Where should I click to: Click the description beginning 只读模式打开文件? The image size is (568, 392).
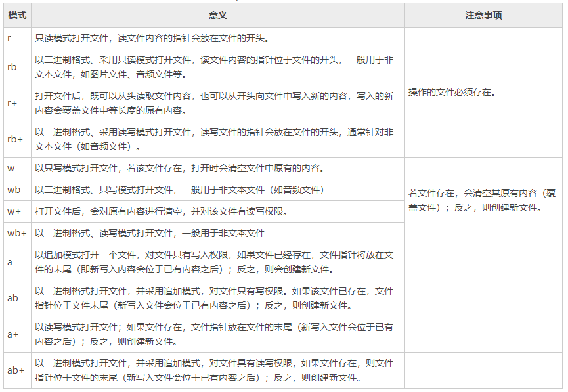click(151, 38)
